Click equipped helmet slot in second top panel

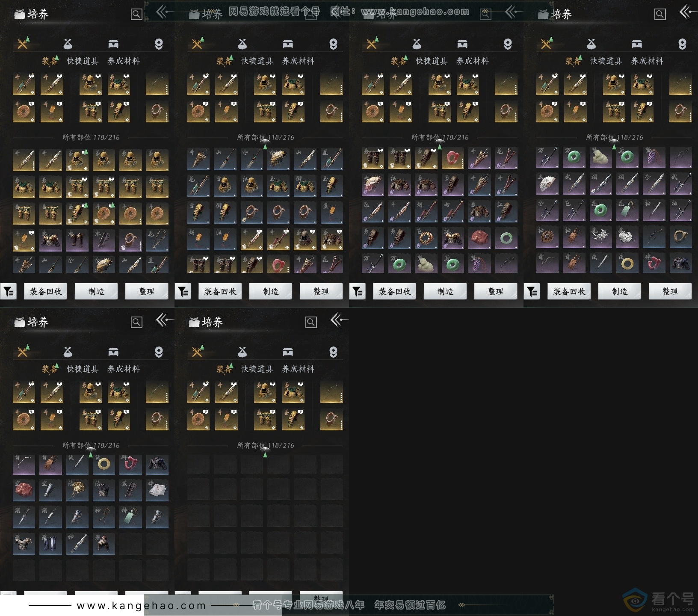(x=265, y=84)
